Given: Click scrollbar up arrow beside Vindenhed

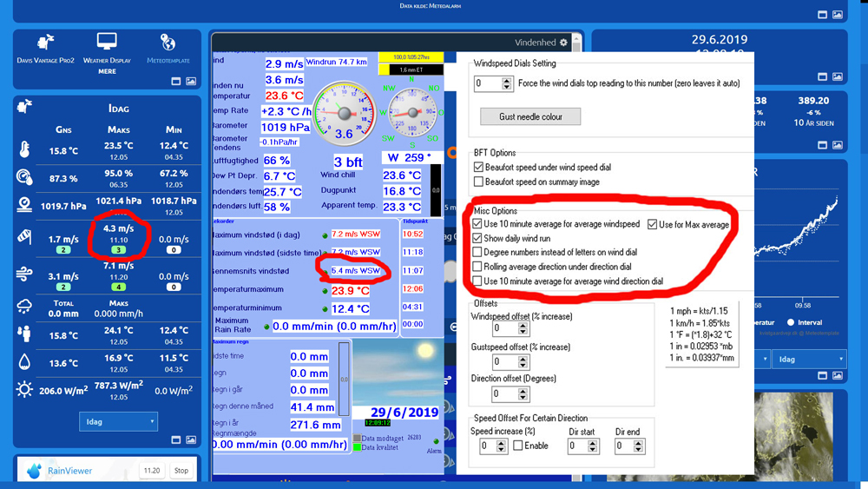Looking at the screenshot, I should (576, 40).
